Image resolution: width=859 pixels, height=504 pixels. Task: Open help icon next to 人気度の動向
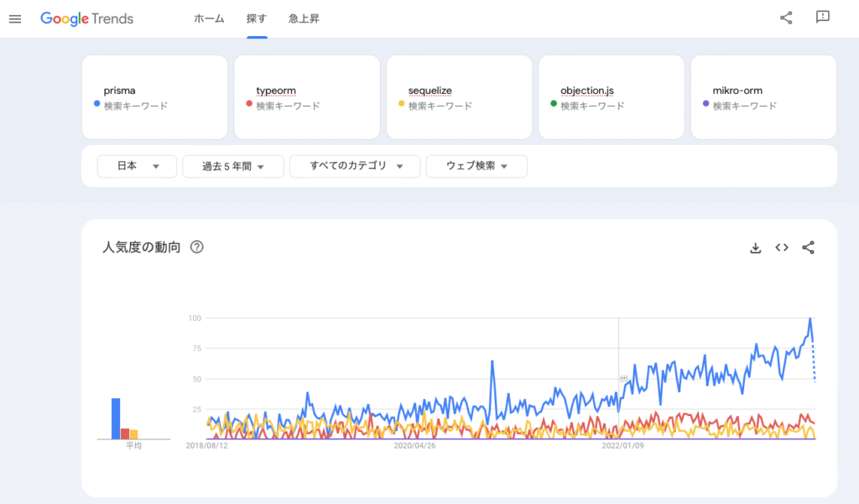(x=197, y=247)
